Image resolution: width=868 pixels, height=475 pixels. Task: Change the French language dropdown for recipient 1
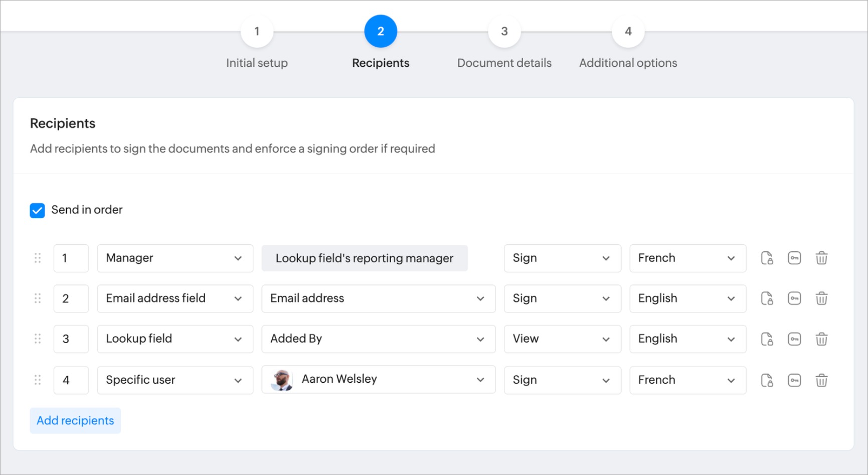pos(687,258)
